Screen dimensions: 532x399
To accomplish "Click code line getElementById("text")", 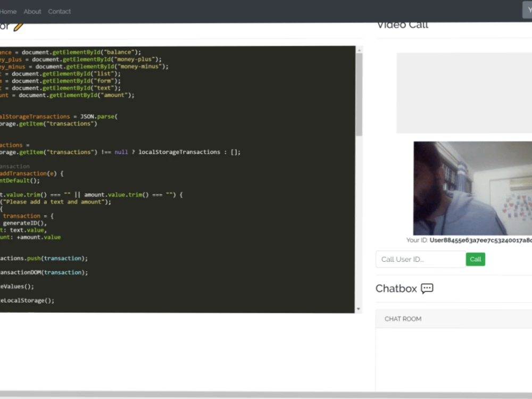I will [x=61, y=88].
